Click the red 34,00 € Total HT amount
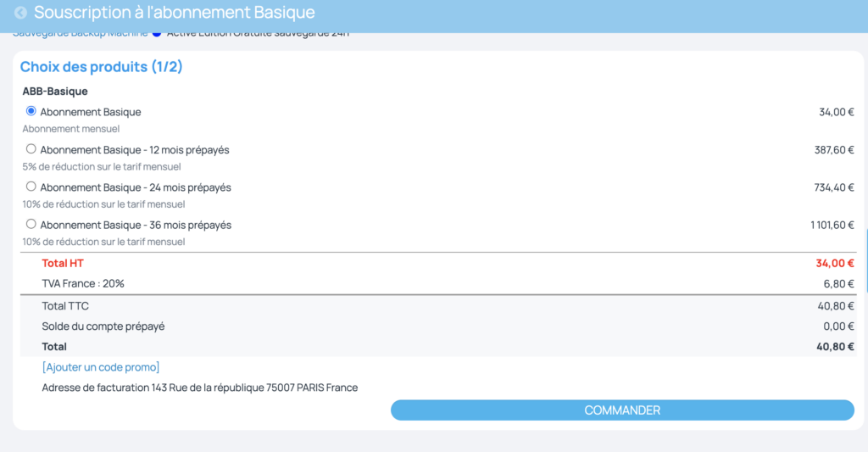Viewport: 868px width, 452px height. click(835, 264)
